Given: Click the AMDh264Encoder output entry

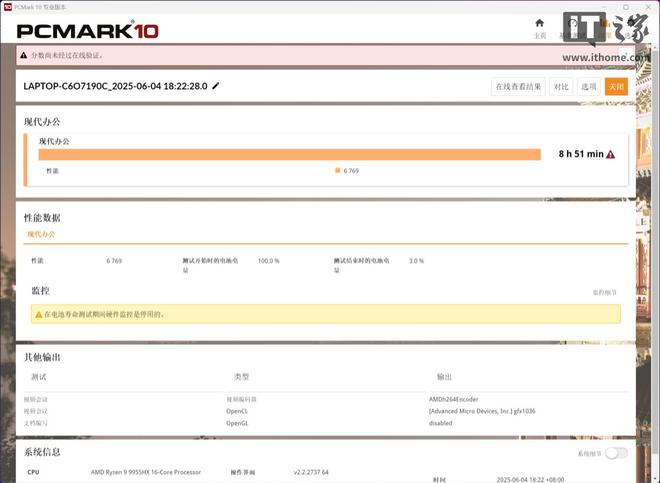Looking at the screenshot, I should click(x=453, y=399).
